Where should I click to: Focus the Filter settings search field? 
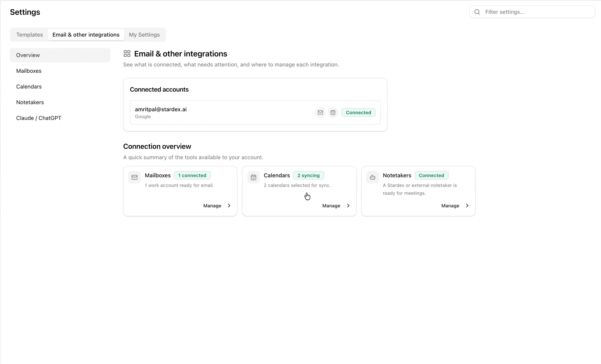point(532,12)
